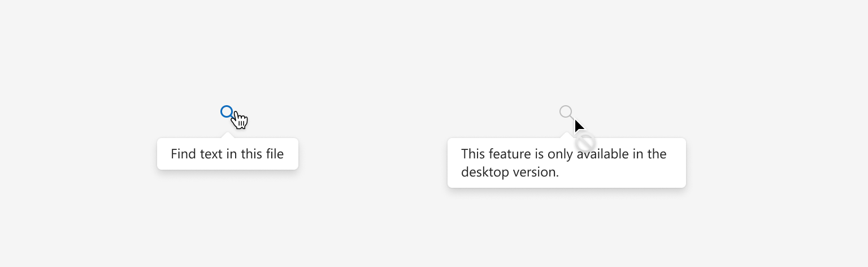Click the lens of the gray magnifier
Screen dimensions: 868x267
point(566,111)
